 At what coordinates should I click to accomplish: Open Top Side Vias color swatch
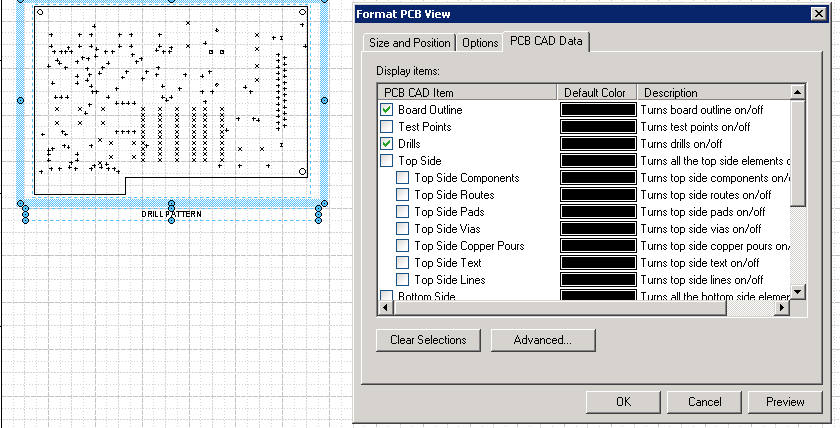pos(598,229)
